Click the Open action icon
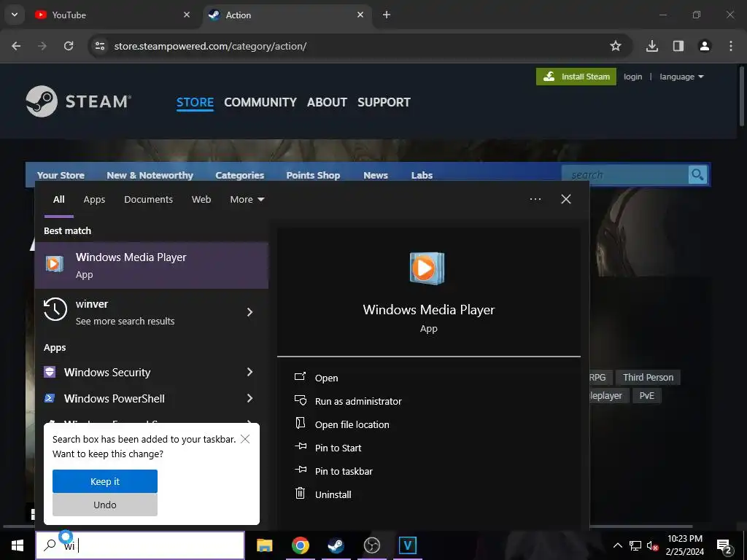Screen dimensions: 747x560 (300, 377)
